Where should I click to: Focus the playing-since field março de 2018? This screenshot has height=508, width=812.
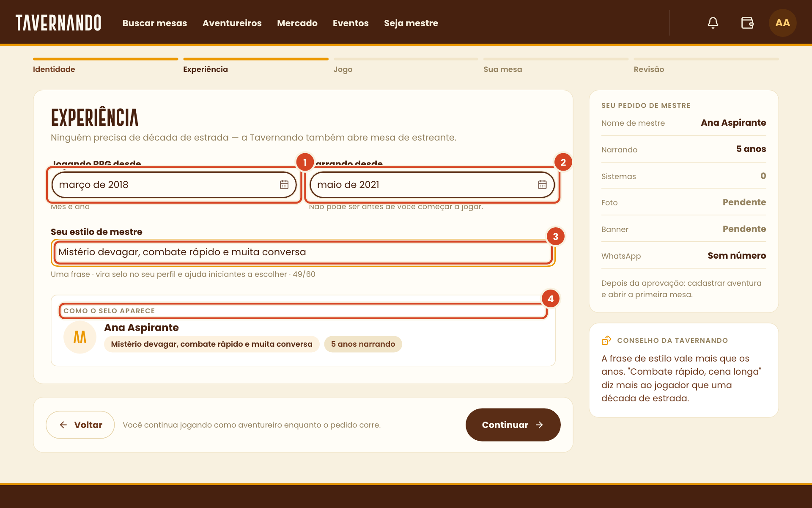[x=174, y=185]
